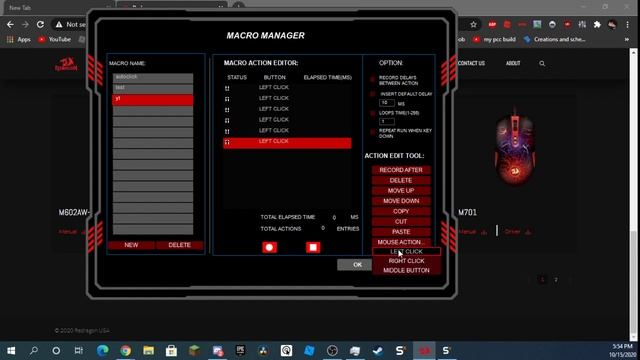Select the 'test' macro in the list
640x360 pixels.
[x=153, y=88]
